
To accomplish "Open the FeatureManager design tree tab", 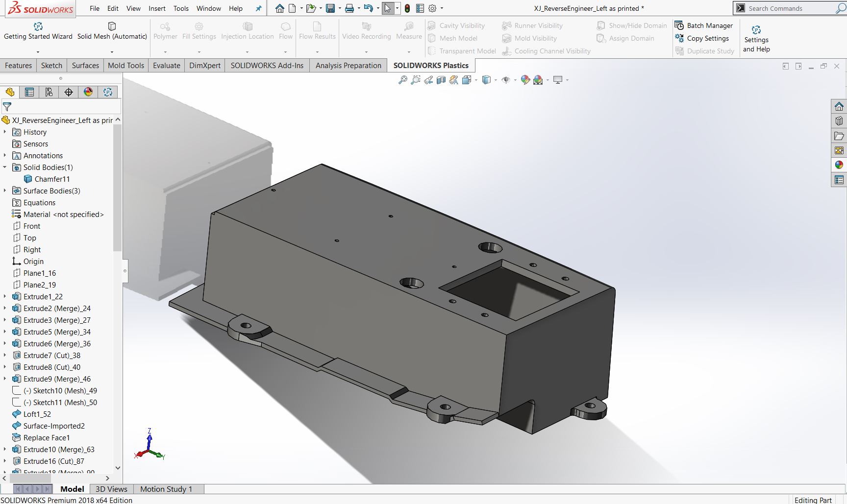I will pyautogui.click(x=10, y=92).
